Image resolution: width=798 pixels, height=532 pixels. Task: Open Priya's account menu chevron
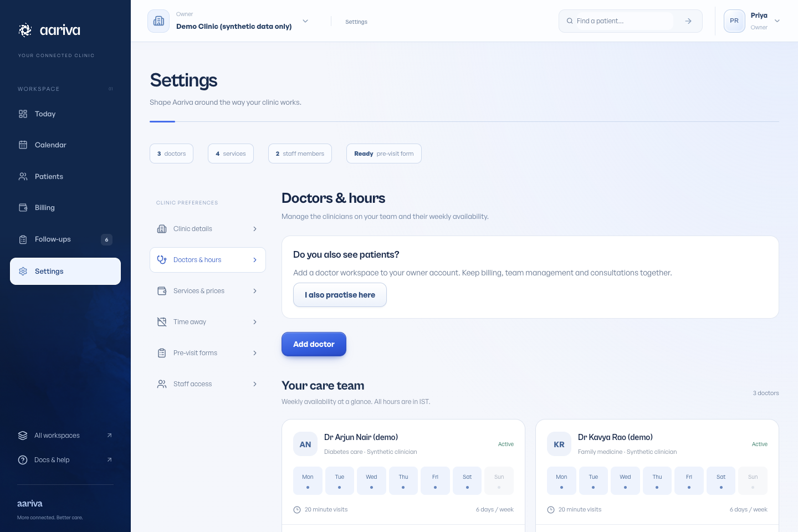coord(777,21)
